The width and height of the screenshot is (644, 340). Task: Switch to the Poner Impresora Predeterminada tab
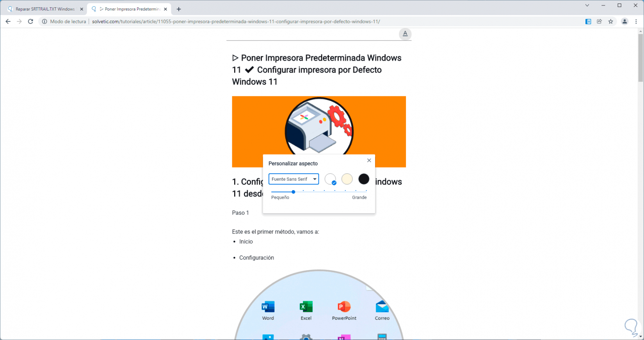click(129, 9)
